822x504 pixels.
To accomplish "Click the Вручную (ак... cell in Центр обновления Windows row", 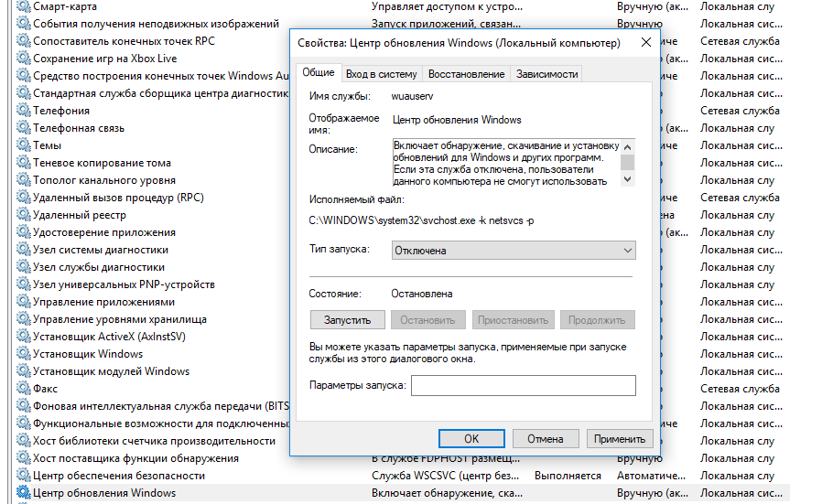I will pos(653,493).
